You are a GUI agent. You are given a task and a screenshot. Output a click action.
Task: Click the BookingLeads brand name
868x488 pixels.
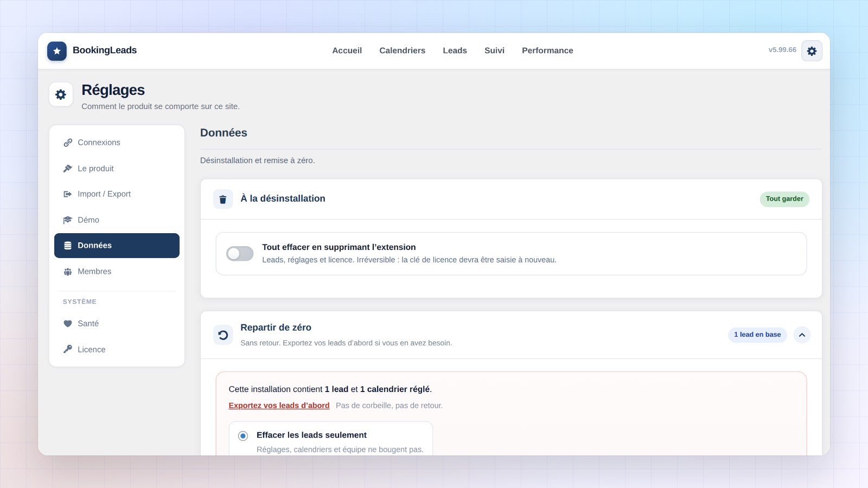click(105, 50)
